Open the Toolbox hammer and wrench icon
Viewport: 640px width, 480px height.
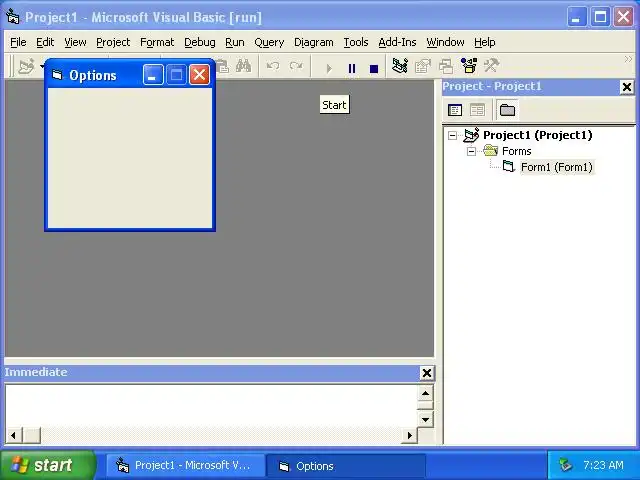491,66
